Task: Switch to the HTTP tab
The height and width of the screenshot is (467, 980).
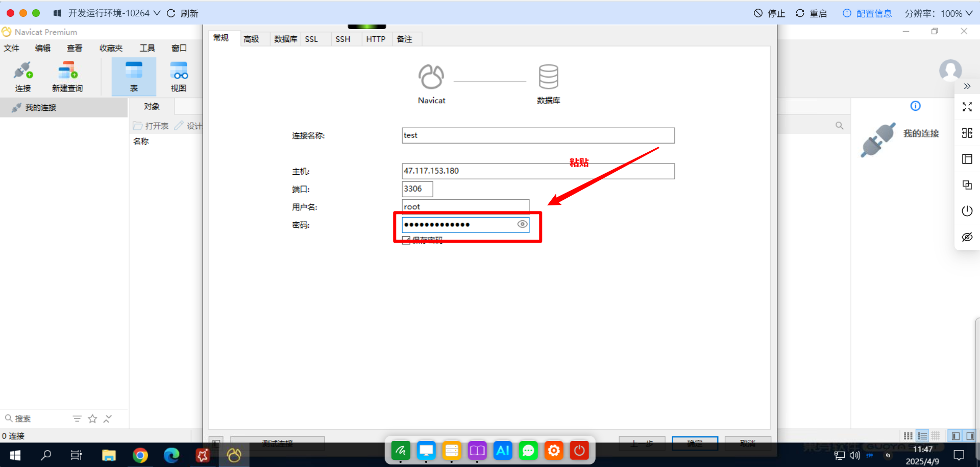Action: [376, 39]
